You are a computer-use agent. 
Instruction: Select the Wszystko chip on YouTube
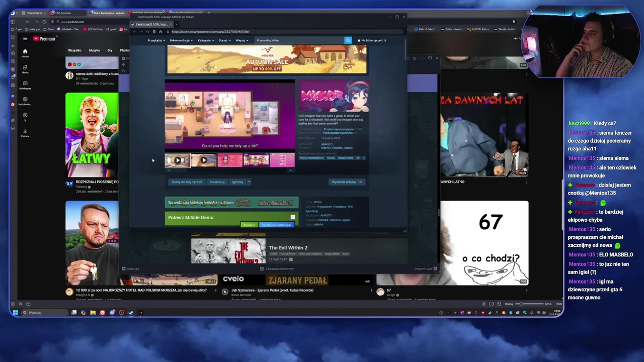(74, 50)
